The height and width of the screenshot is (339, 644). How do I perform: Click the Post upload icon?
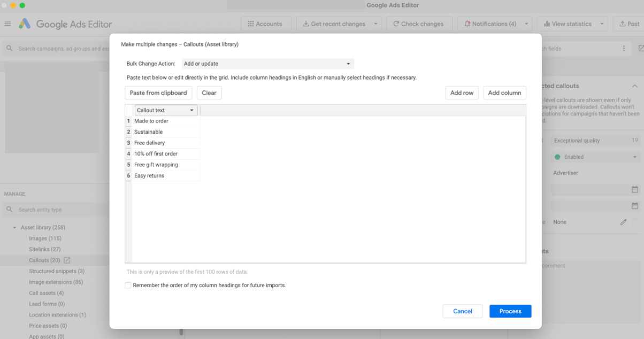[623, 24]
